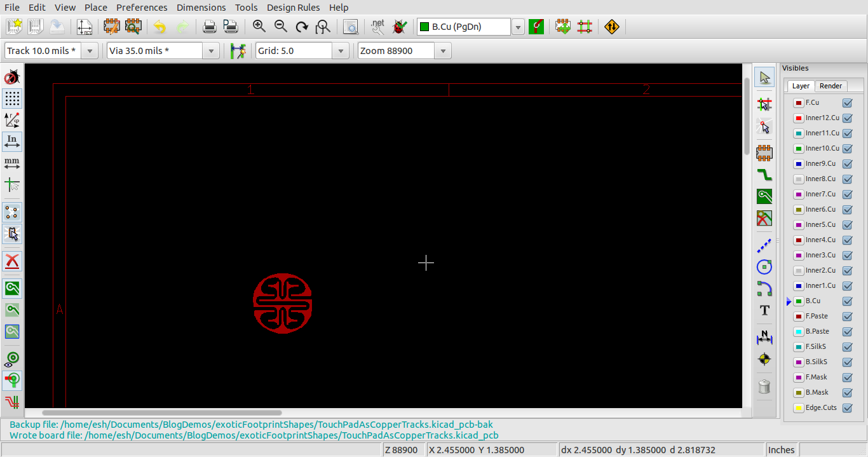
Task: Switch measurement units to inches
Action: coord(11,142)
